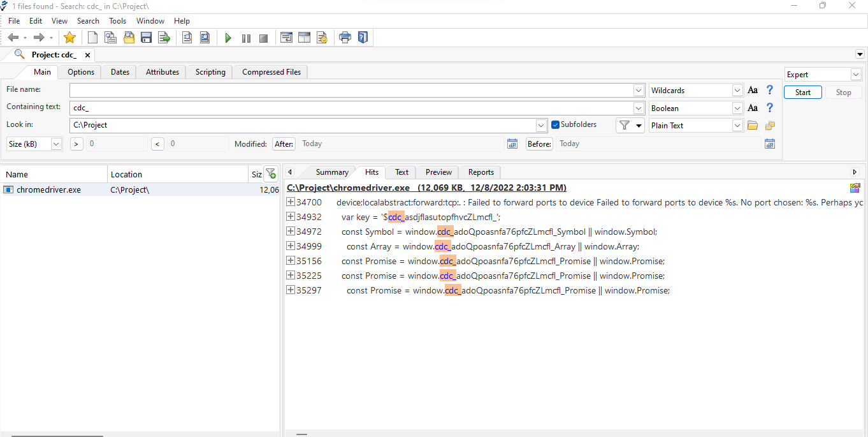
Task: Click the add-filter icon in the results header
Action: (x=271, y=174)
